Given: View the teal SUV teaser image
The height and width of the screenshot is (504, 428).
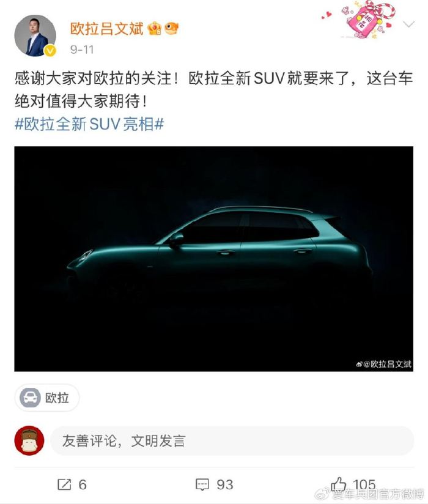Looking at the screenshot, I should point(213,259).
